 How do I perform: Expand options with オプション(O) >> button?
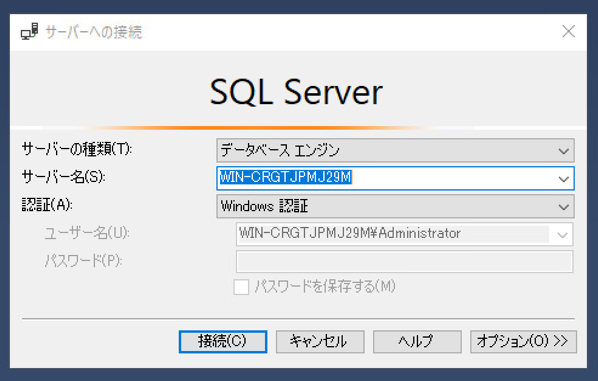pos(523,341)
